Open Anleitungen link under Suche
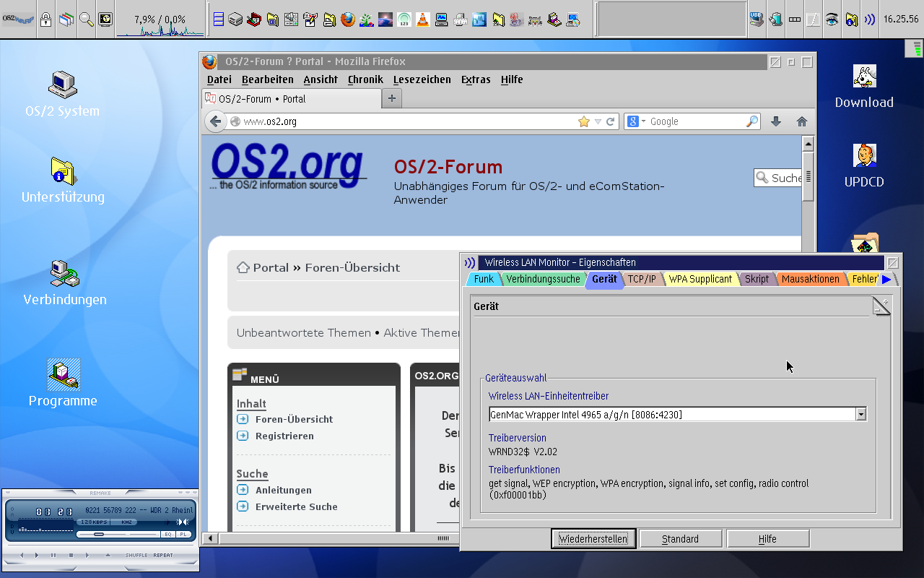The width and height of the screenshot is (924, 578). point(284,490)
